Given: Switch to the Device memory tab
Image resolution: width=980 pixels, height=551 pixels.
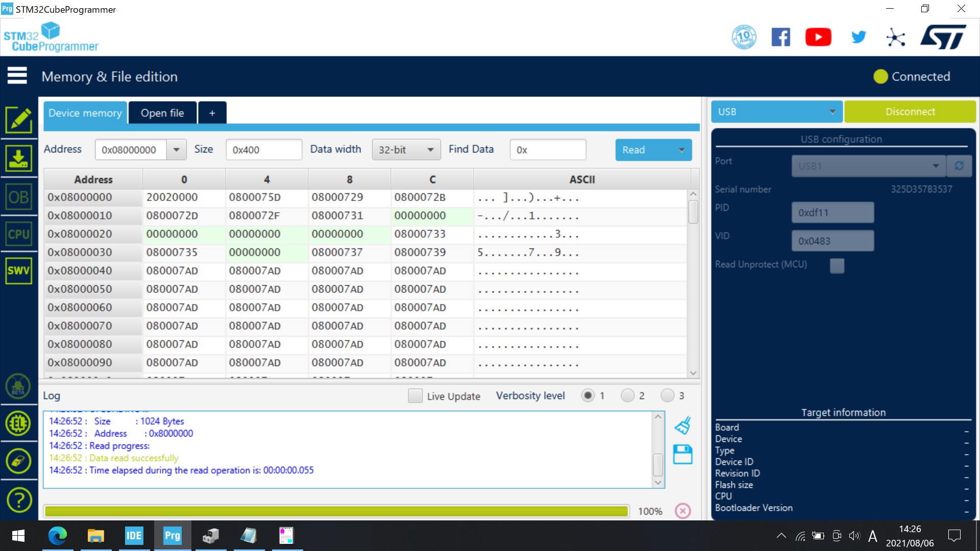Looking at the screenshot, I should 85,113.
